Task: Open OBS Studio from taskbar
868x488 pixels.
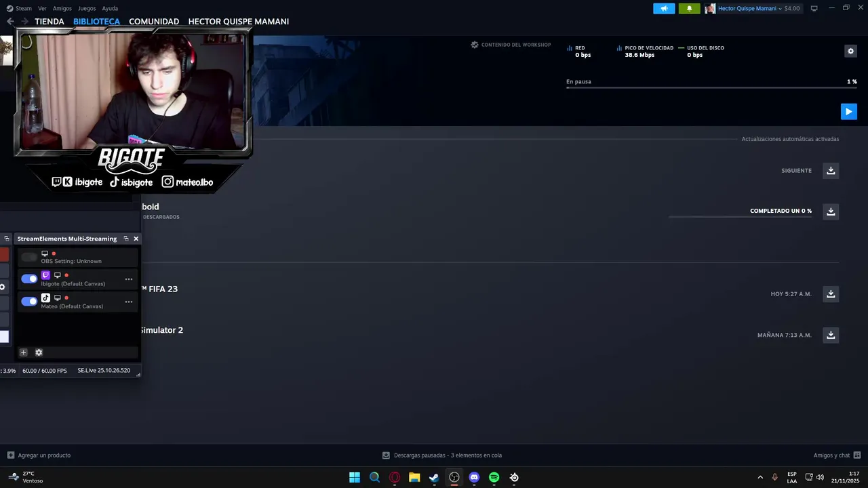Action: (454, 477)
